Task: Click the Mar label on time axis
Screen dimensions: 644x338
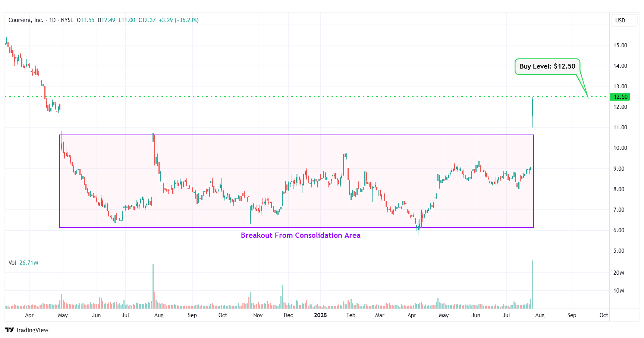Action: (x=380, y=315)
